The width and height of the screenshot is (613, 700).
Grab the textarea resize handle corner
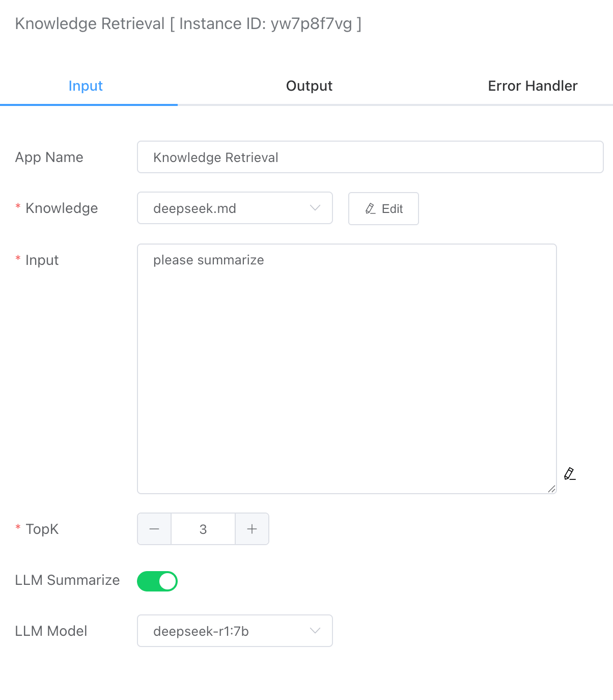[552, 489]
